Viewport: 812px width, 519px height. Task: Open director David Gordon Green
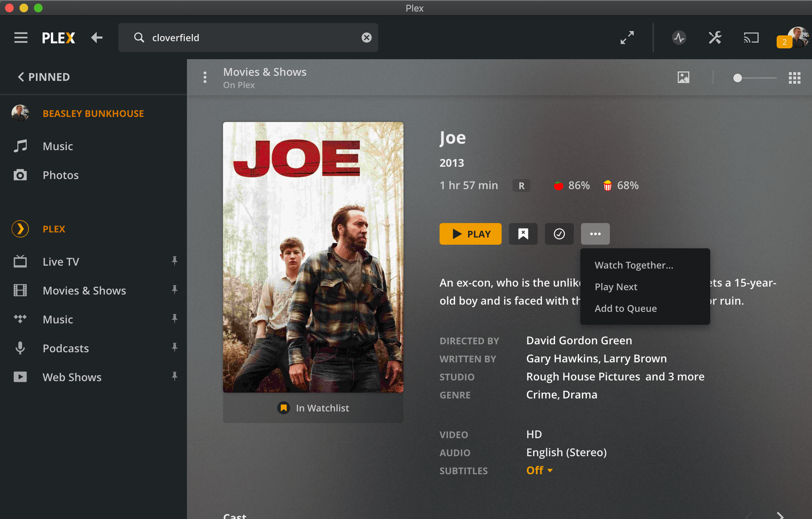579,340
